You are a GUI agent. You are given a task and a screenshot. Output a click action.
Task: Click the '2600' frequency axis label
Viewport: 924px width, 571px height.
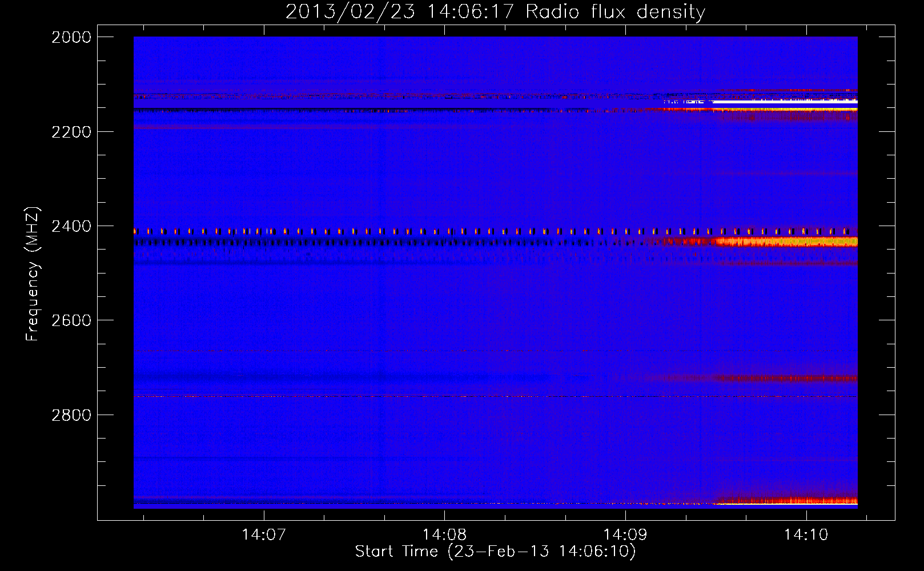(x=71, y=320)
